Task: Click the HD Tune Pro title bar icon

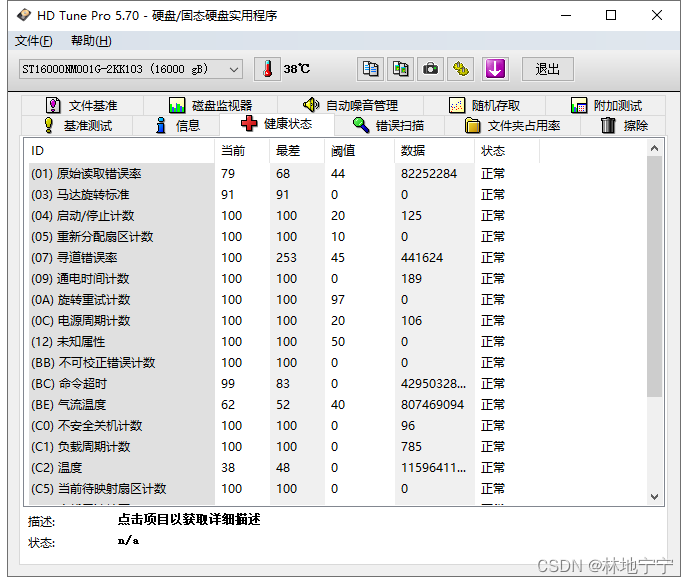Action: point(24,15)
